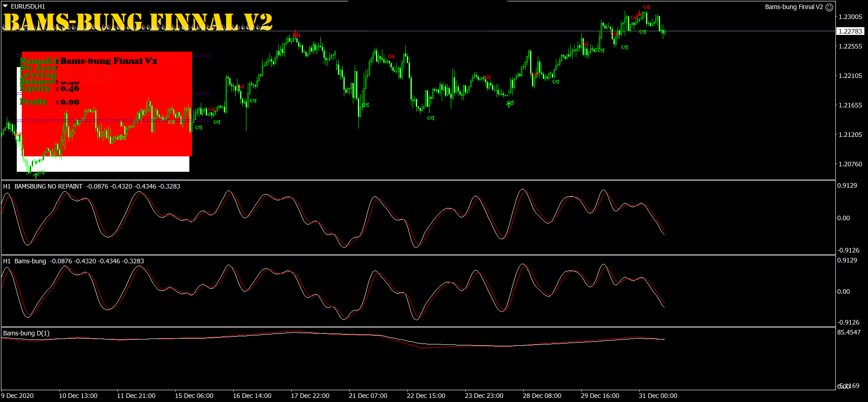This screenshot has height=402, width=868.
Task: Select the current price label 1.22783
Action: click(850, 31)
